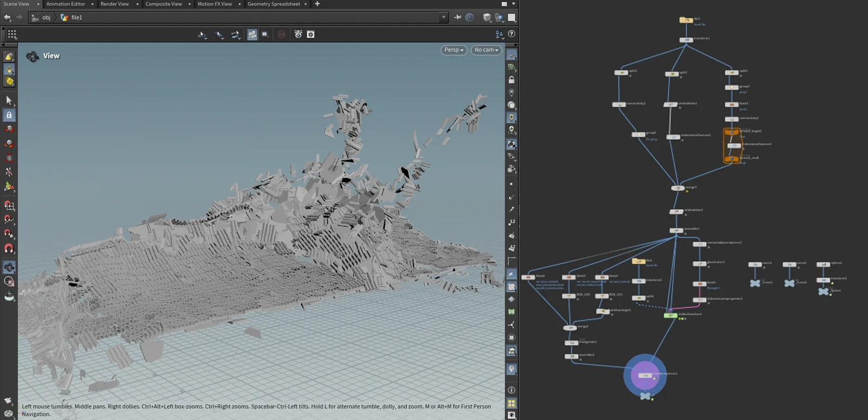
Task: Toggle the light bulb display option
Action: [512, 118]
